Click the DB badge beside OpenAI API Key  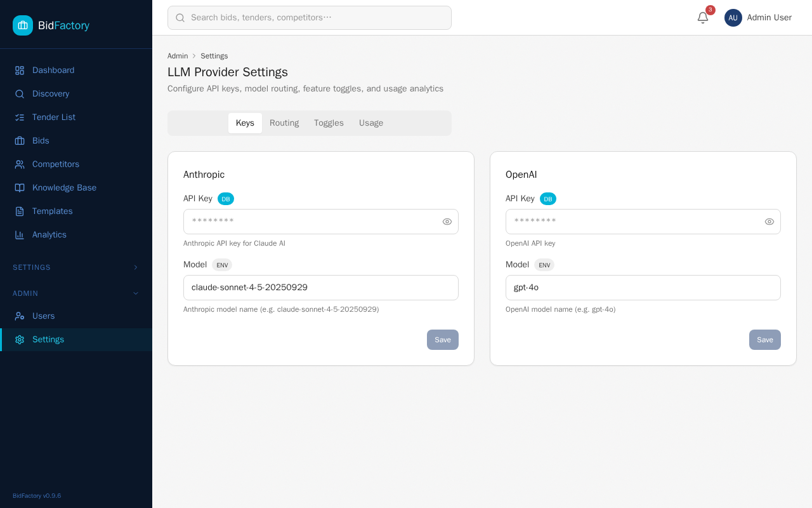point(548,199)
